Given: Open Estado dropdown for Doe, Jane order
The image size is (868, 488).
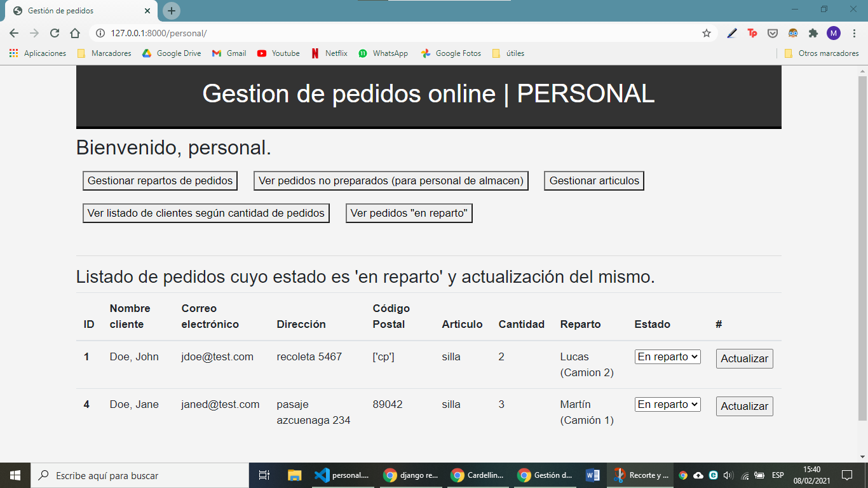Looking at the screenshot, I should (667, 405).
